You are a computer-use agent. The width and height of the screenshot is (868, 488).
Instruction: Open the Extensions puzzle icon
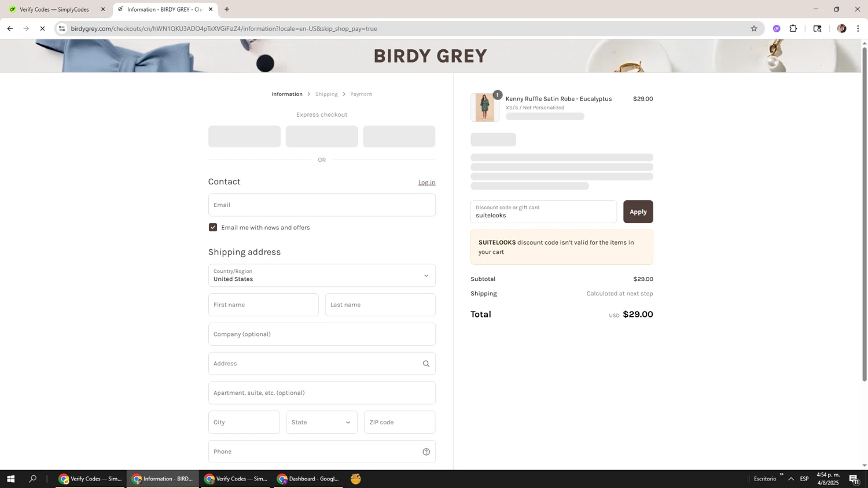click(793, 28)
